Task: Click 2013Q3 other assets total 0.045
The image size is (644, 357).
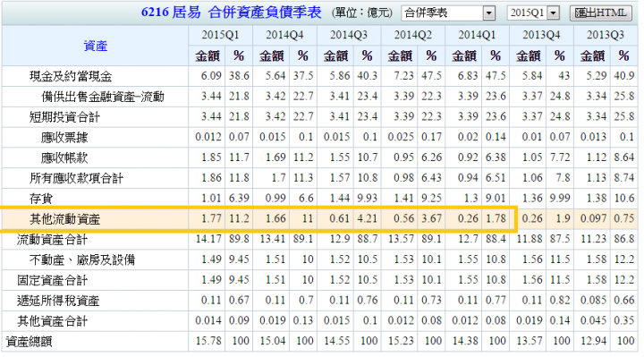Action: pos(593,320)
